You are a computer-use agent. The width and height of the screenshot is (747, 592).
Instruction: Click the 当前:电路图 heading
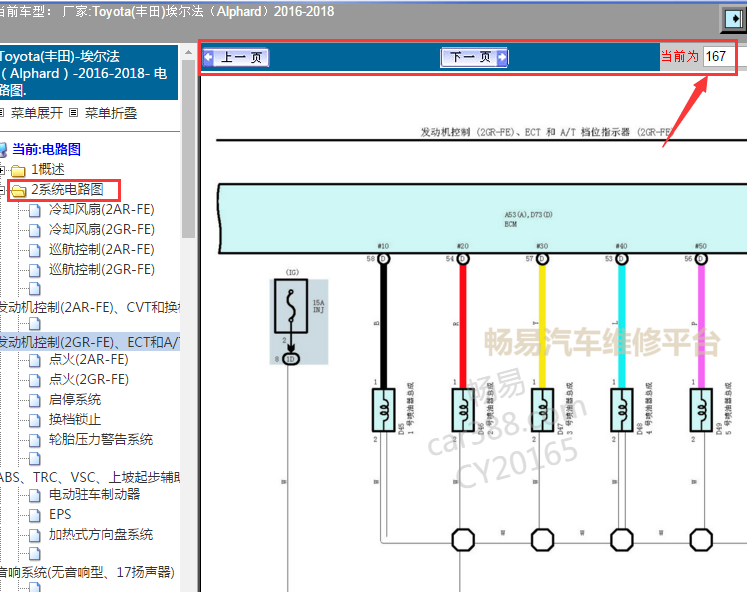point(46,149)
